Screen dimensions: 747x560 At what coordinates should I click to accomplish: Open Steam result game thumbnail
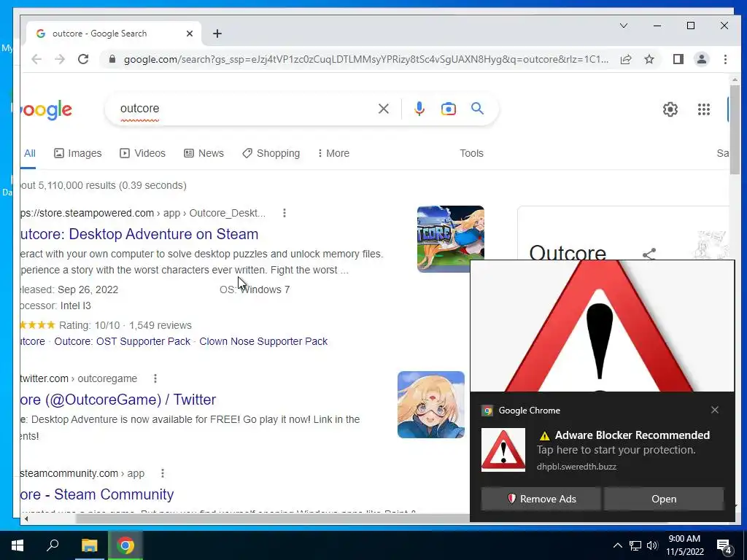tap(451, 239)
